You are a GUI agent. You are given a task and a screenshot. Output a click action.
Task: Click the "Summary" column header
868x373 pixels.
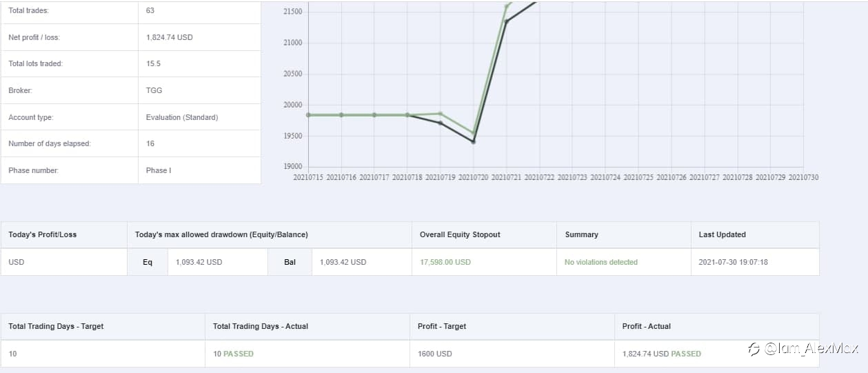coord(582,234)
